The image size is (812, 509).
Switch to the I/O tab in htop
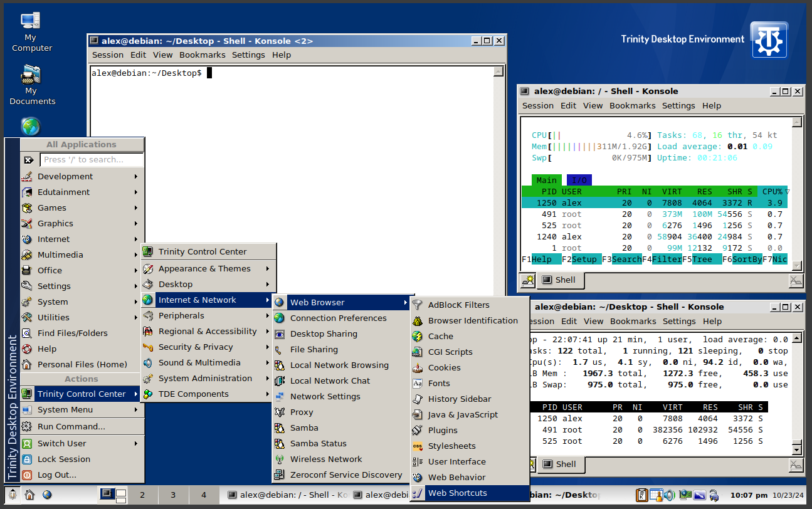(579, 181)
